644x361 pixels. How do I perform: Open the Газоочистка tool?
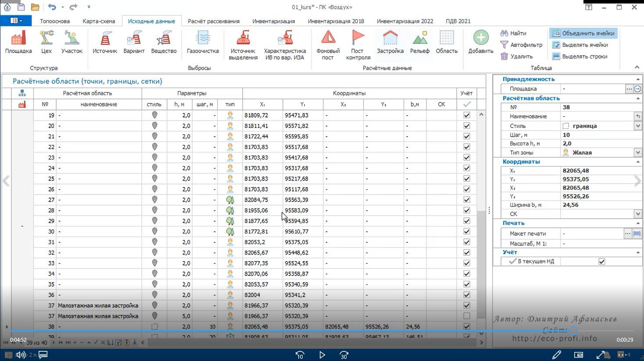203,42
